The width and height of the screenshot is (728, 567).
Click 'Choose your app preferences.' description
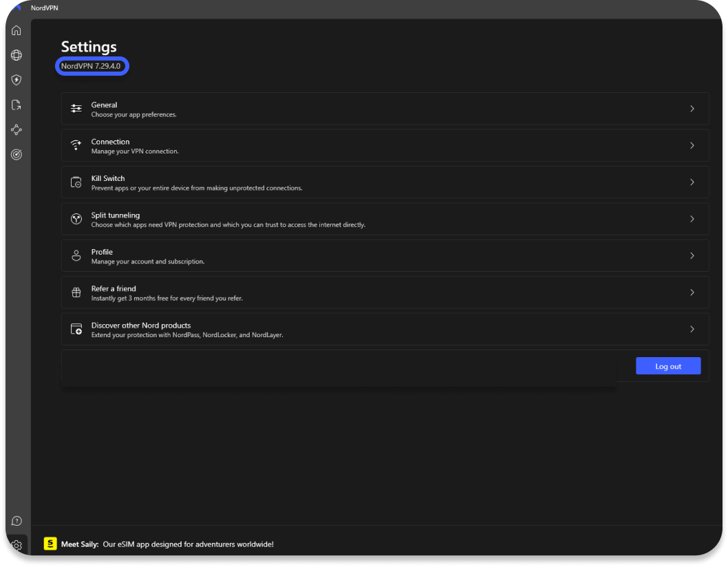tap(133, 115)
